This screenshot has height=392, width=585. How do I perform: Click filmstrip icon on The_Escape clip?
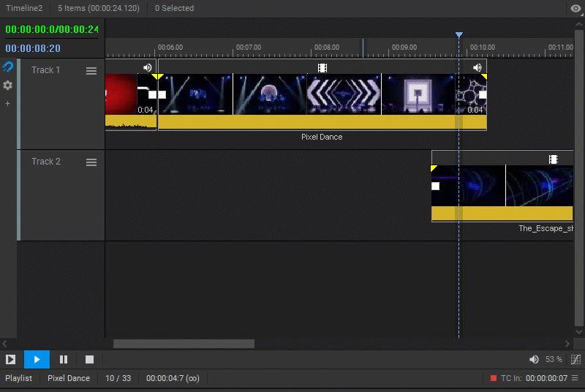[x=554, y=159]
